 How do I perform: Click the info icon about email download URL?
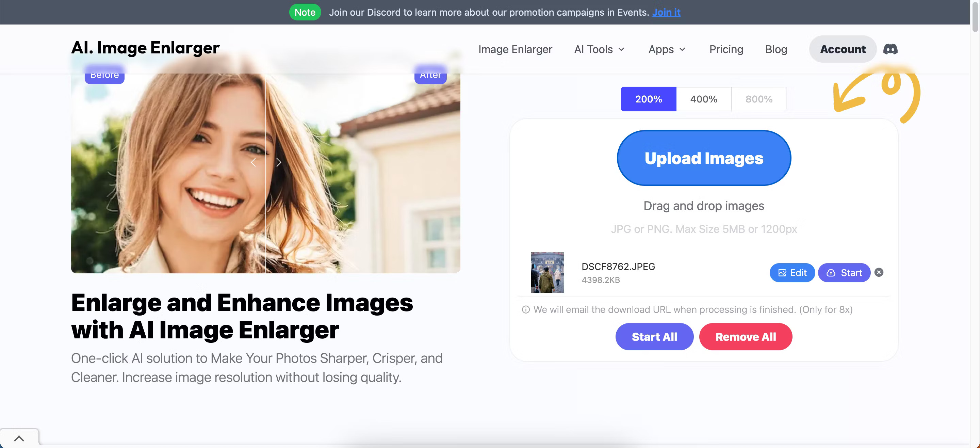point(525,309)
